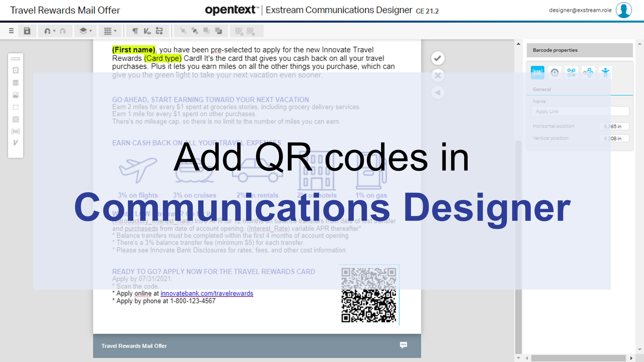Click the horizontal scrollbar left arrow

[x=527, y=358]
